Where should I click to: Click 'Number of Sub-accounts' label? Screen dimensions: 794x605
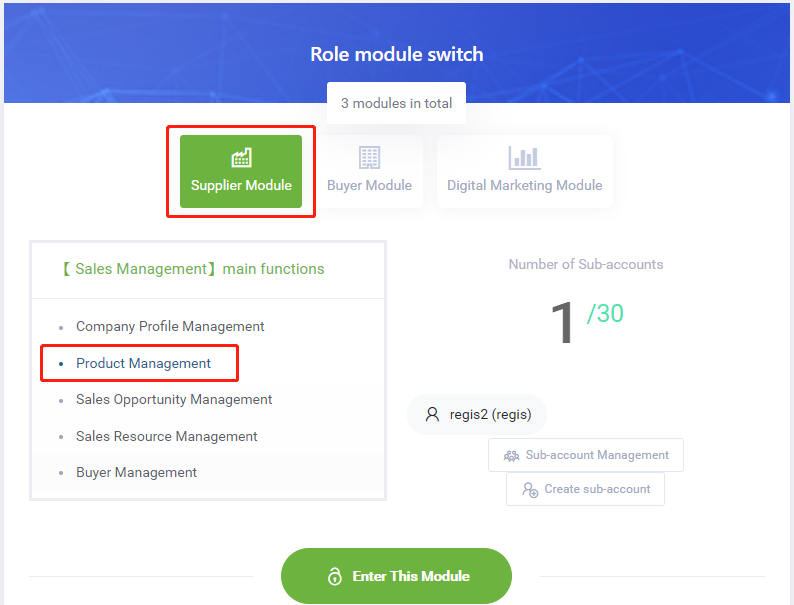(586, 264)
